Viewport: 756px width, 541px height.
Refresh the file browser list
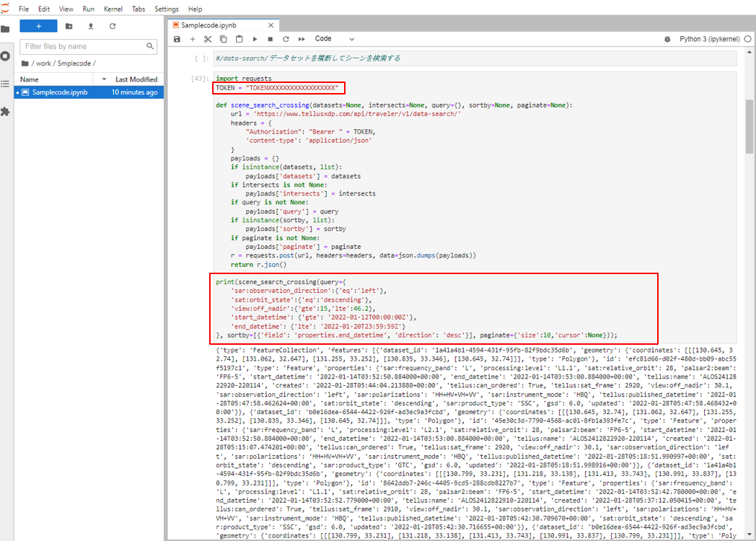pyautogui.click(x=113, y=26)
